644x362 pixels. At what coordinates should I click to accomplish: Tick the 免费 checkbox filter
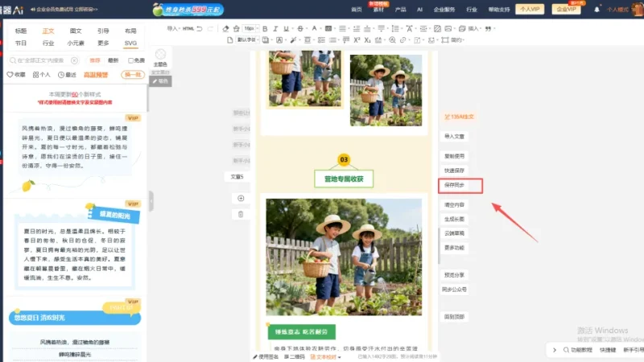(x=130, y=60)
